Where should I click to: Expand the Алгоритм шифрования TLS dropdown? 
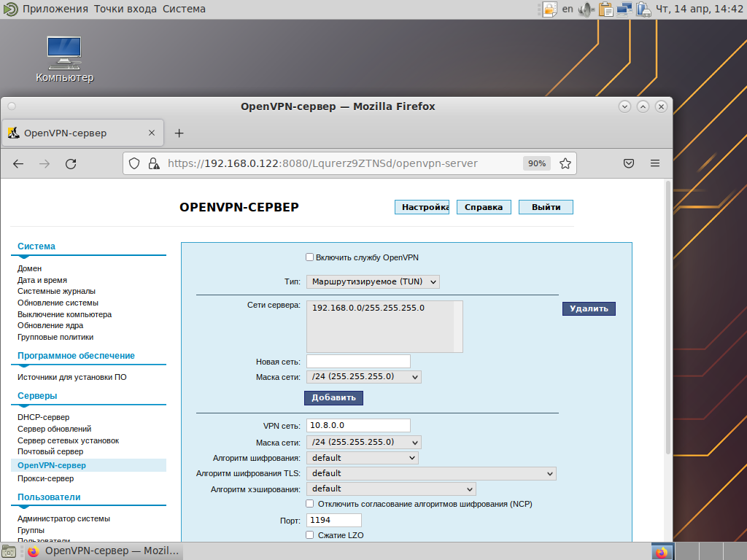[x=431, y=473]
